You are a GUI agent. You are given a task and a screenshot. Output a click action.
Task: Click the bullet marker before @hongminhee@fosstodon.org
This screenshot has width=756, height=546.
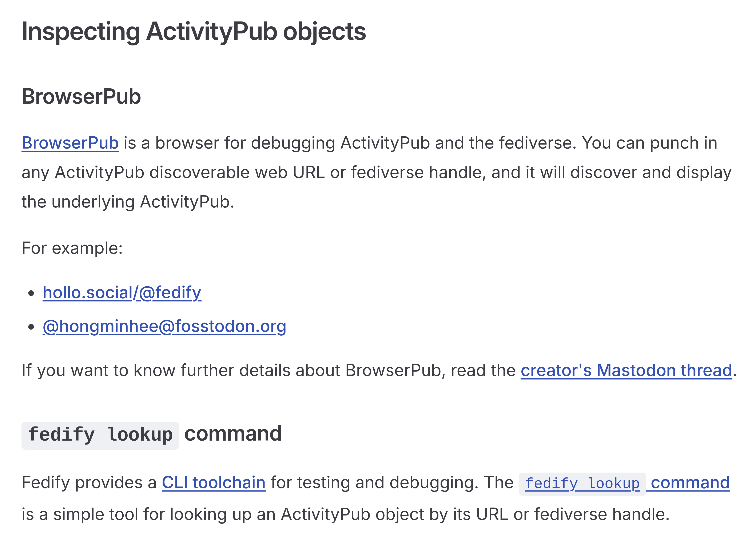coord(31,327)
